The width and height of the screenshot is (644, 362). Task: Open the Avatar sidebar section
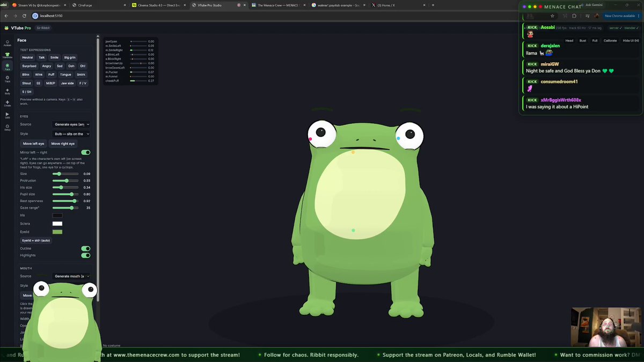(7, 43)
